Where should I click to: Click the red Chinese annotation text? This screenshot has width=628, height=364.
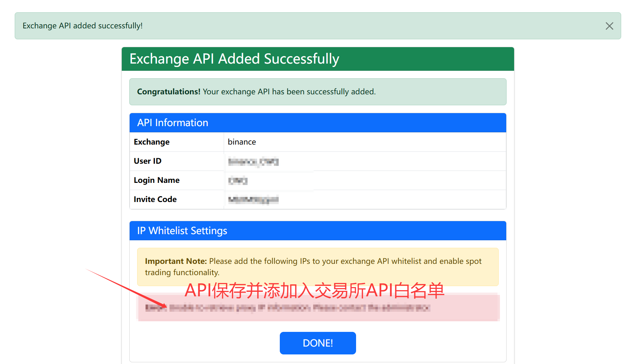tap(315, 291)
